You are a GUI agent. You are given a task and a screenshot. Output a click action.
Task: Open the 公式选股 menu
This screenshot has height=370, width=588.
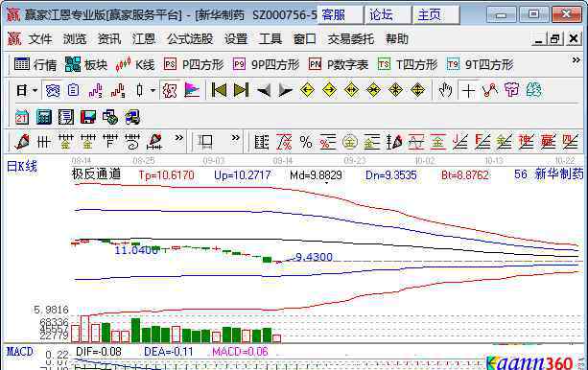(190, 38)
